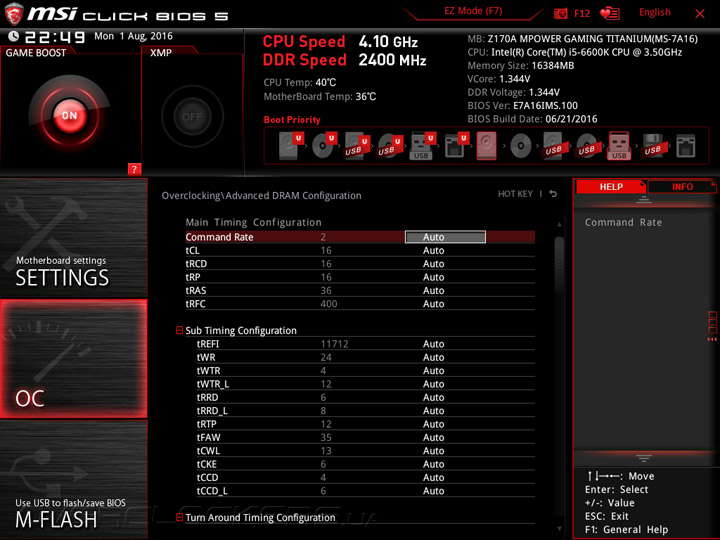
Task: Click the scroll up arrow of settings list
Action: pos(559,224)
